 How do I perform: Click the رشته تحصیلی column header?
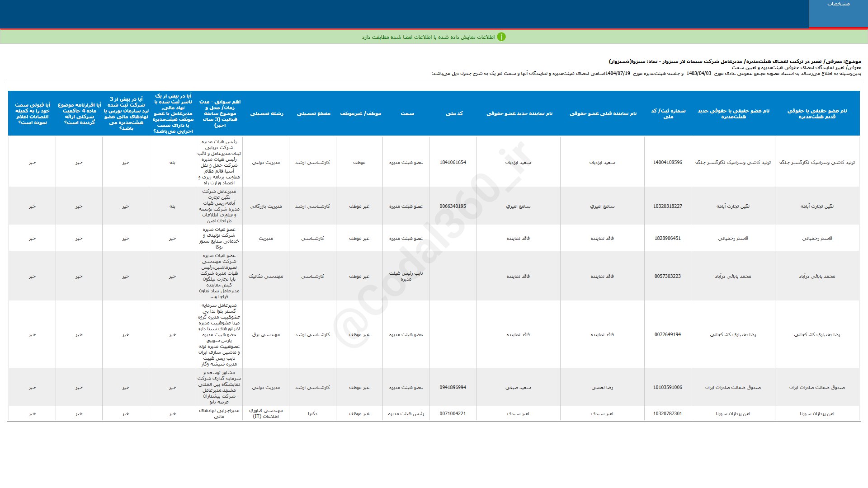click(267, 113)
